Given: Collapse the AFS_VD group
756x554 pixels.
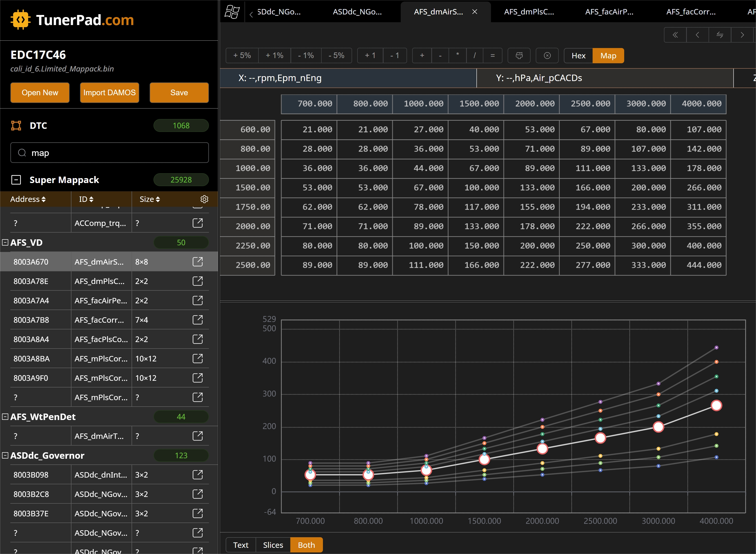Looking at the screenshot, I should [x=5, y=242].
